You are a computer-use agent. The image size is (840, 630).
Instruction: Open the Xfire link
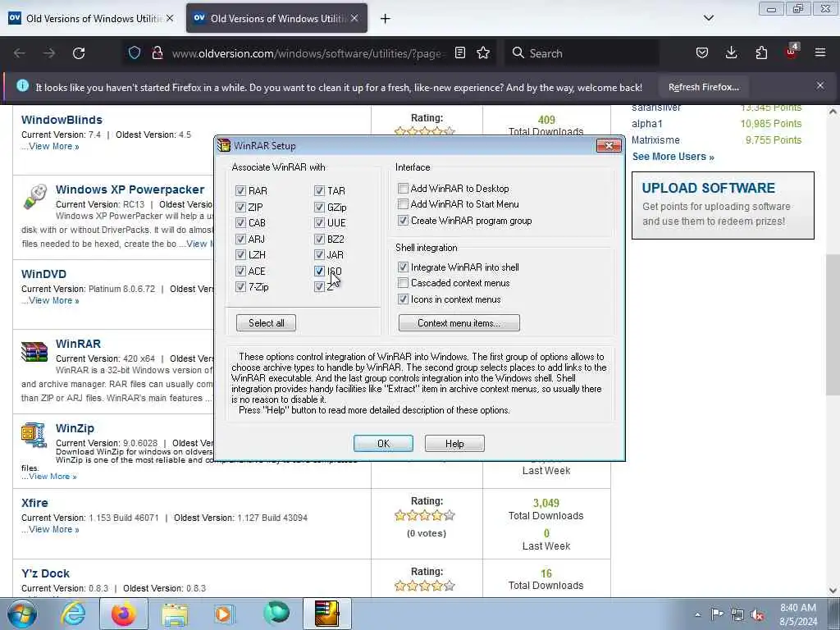tap(34, 503)
